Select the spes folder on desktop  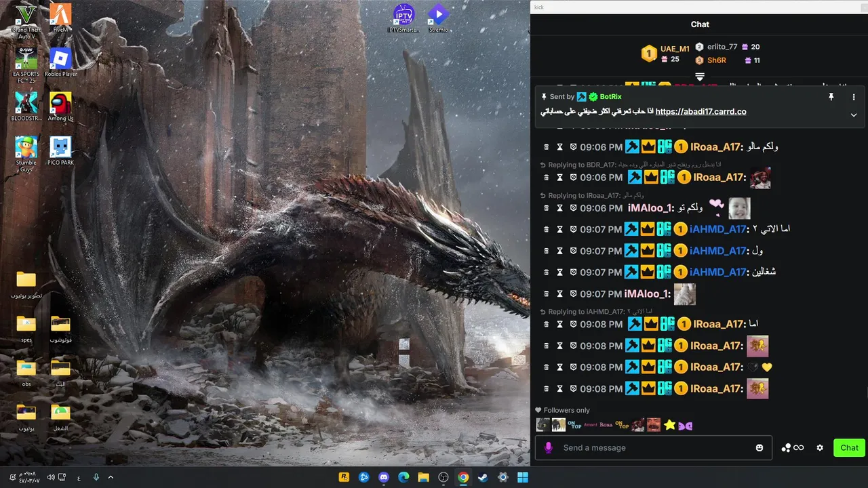[x=26, y=329]
